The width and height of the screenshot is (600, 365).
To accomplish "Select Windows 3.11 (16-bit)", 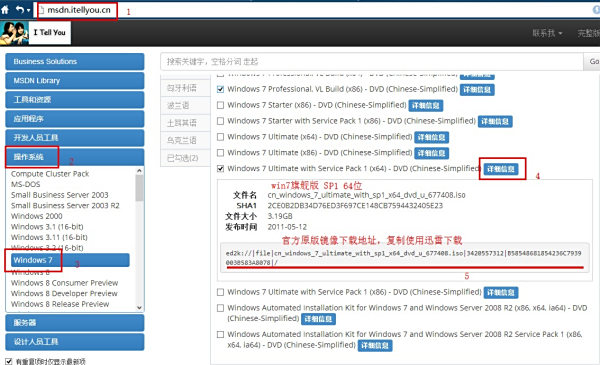I will (49, 237).
